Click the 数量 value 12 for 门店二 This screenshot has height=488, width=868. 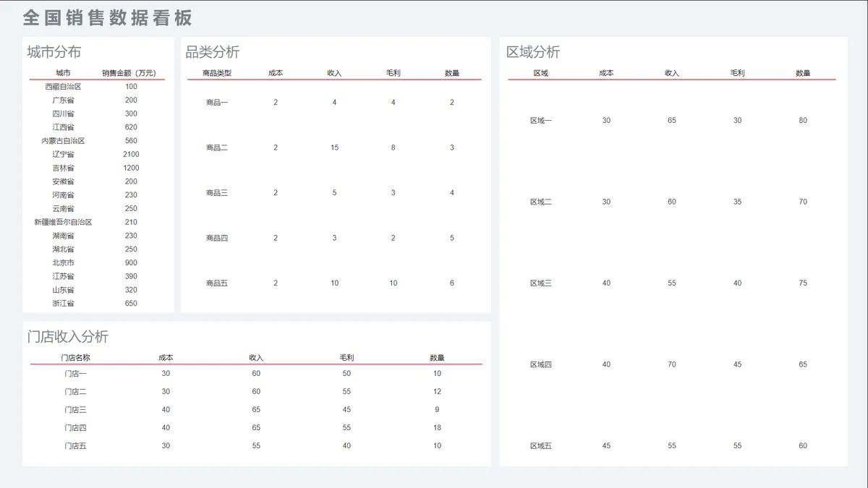[x=437, y=392]
